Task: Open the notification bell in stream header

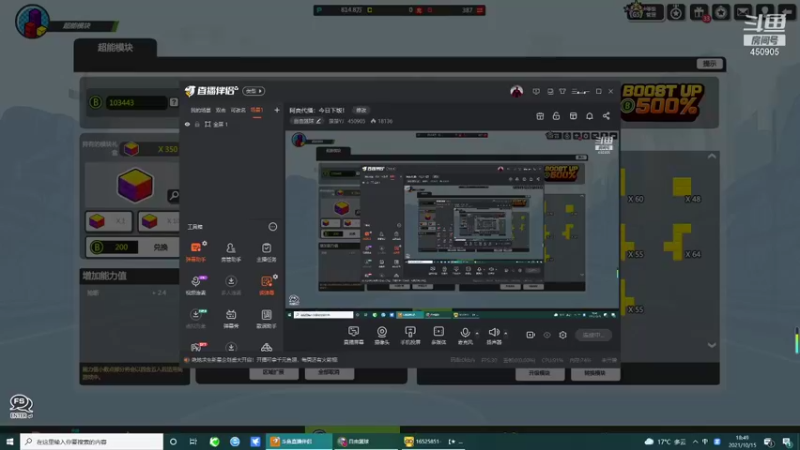Action: (x=589, y=116)
